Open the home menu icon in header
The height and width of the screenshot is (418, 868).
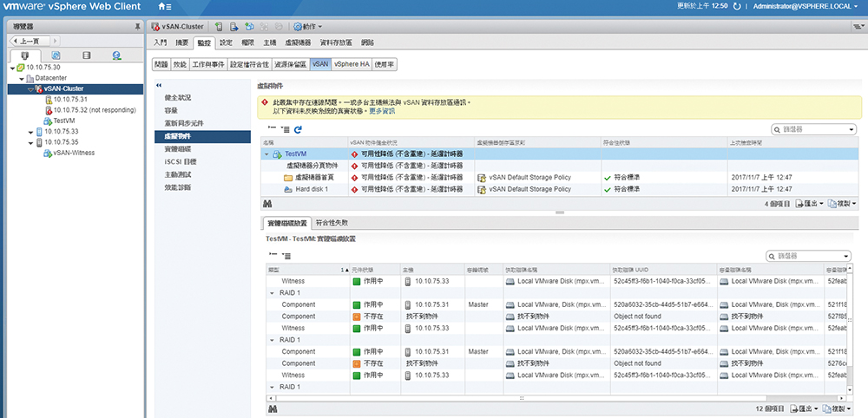164,7
